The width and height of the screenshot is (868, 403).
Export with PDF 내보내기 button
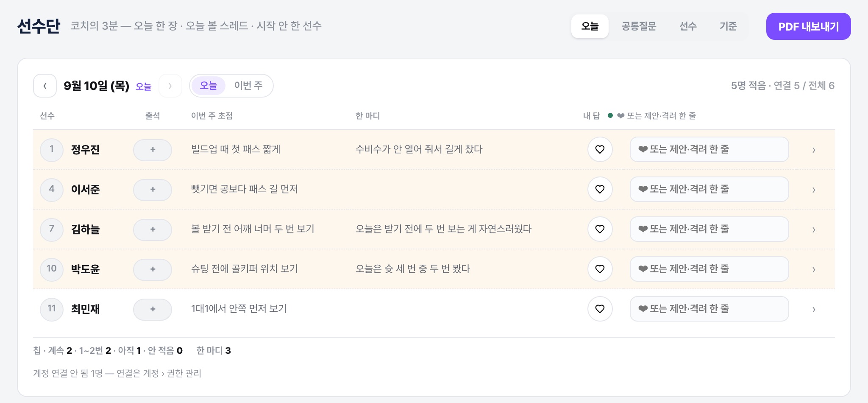click(808, 26)
